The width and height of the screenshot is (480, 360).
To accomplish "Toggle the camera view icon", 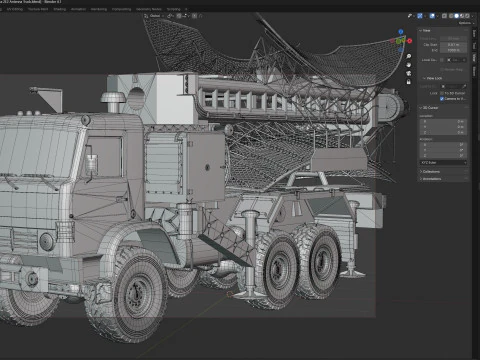I will 409,73.
